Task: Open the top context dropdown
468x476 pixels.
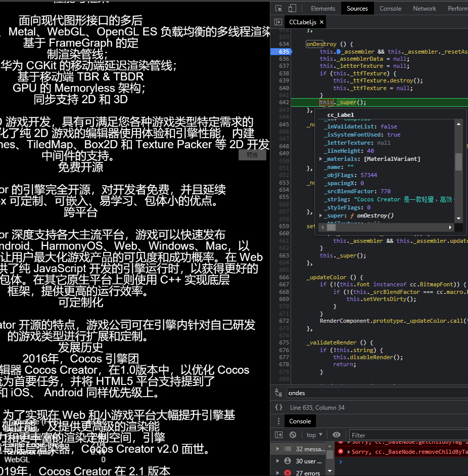Action: point(314,435)
